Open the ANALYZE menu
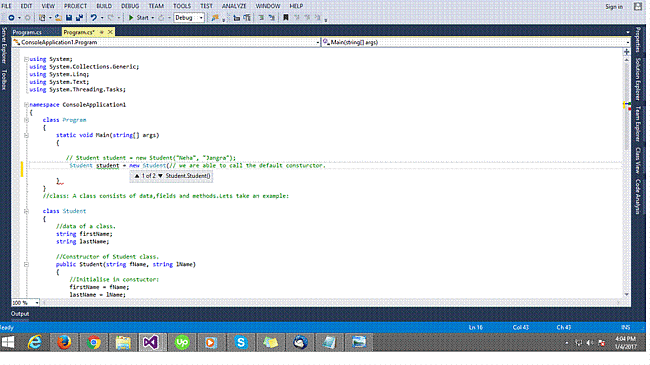650x365 pixels. [x=234, y=6]
